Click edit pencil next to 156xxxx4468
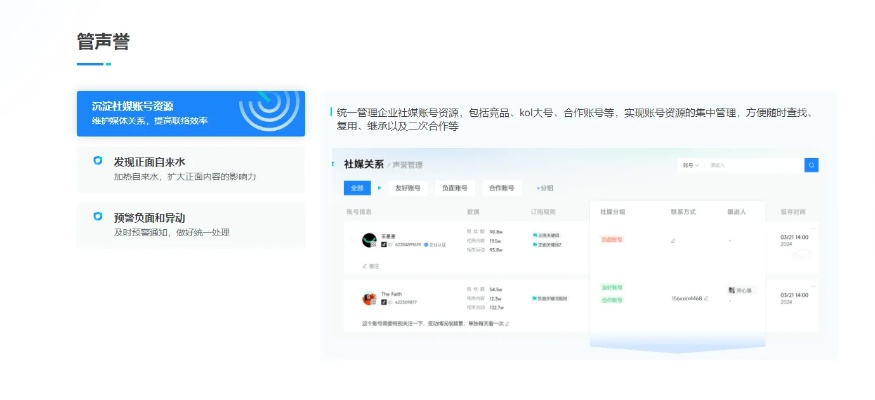875x400 pixels. pos(706,298)
